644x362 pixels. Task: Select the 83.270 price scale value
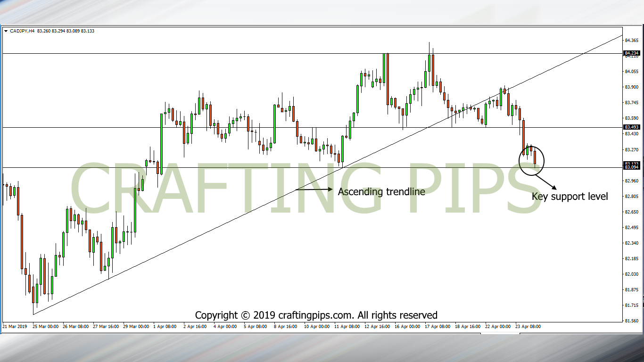pyautogui.click(x=631, y=149)
